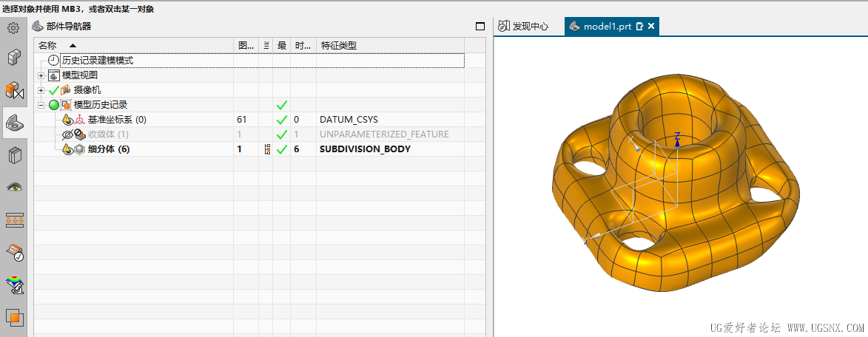Open the orange overlapping squares sidebar icon
868x337 pixels.
click(14, 317)
